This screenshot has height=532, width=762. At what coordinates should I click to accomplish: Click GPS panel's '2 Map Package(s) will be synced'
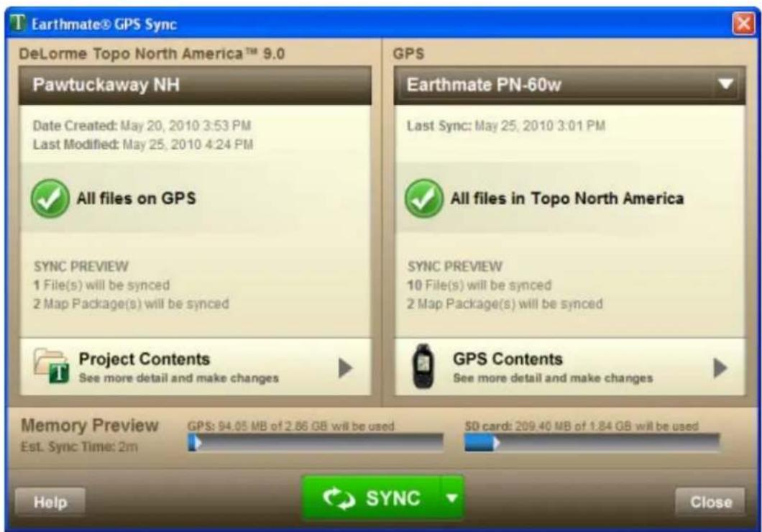[505, 303]
